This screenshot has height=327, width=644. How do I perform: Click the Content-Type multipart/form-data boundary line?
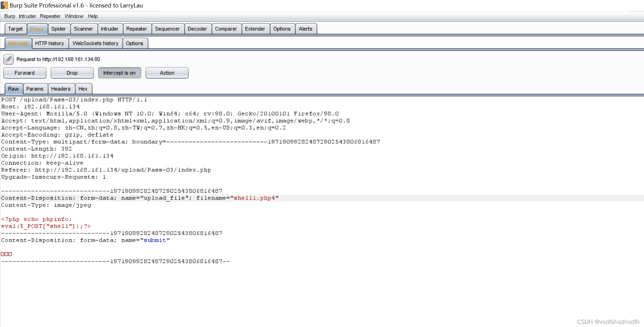point(190,142)
